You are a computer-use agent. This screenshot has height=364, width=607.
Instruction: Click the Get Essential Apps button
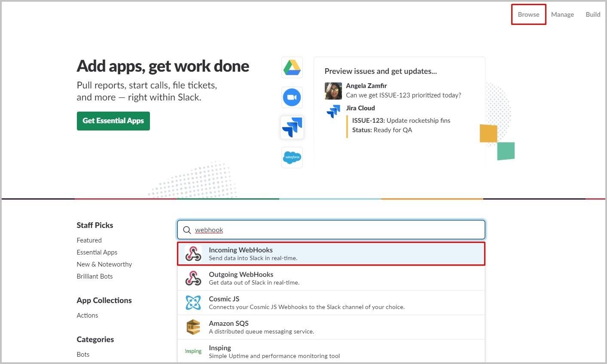click(113, 121)
